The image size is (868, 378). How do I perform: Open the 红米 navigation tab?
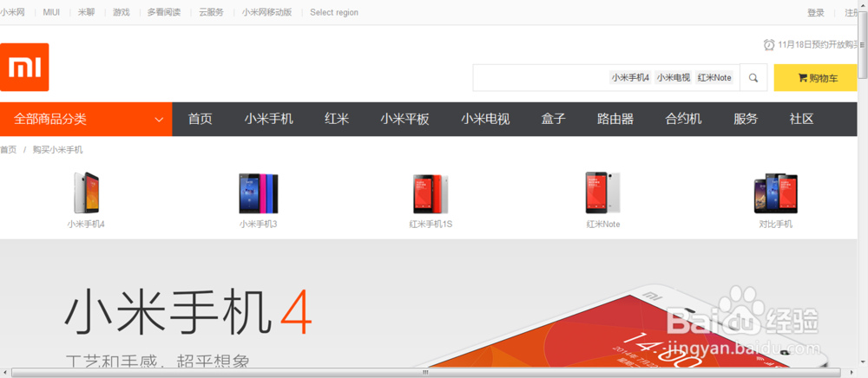[337, 119]
